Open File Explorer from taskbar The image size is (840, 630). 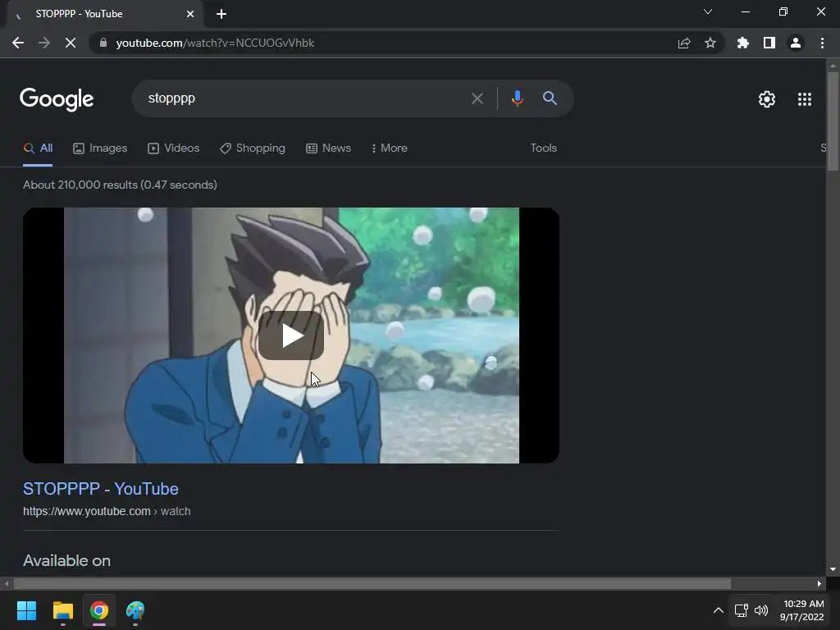coord(62,610)
